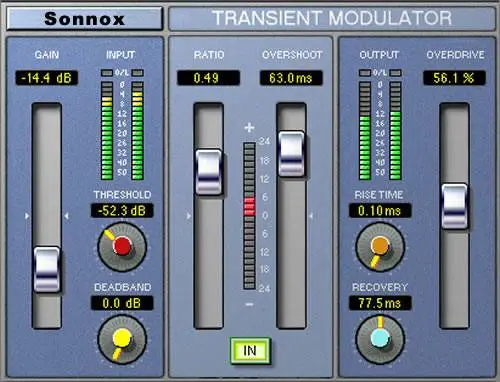Screen dimensions: 500x382
Task: Select the Gain -14.4 dB value field
Action: 46,78
